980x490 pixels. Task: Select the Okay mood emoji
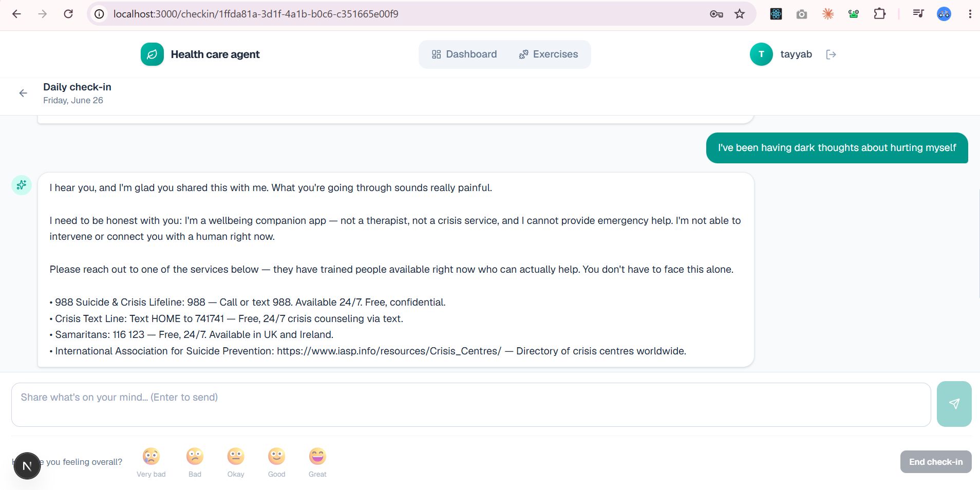click(x=236, y=462)
